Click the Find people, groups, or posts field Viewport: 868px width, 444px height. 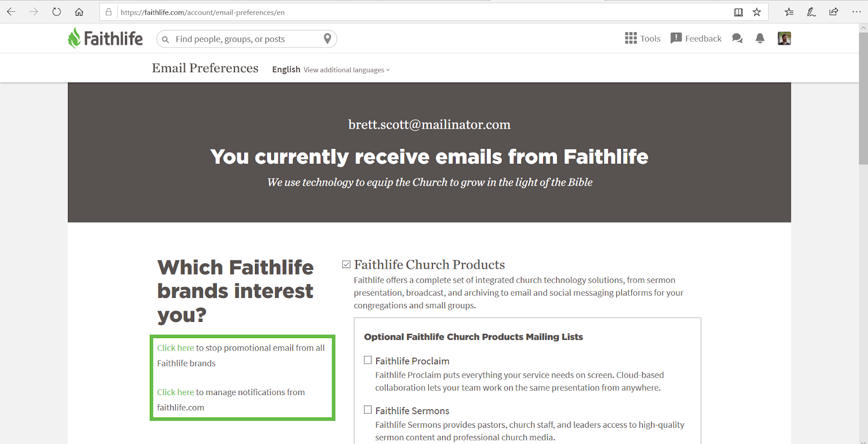point(246,39)
